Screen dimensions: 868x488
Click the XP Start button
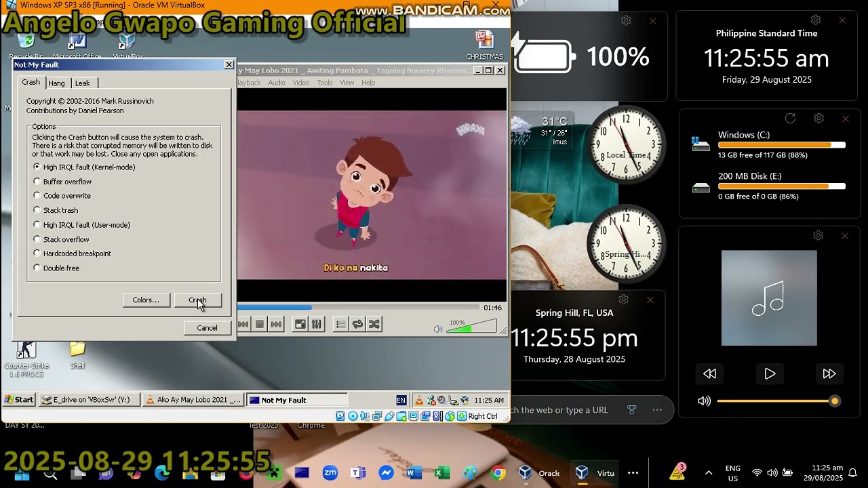point(19,400)
